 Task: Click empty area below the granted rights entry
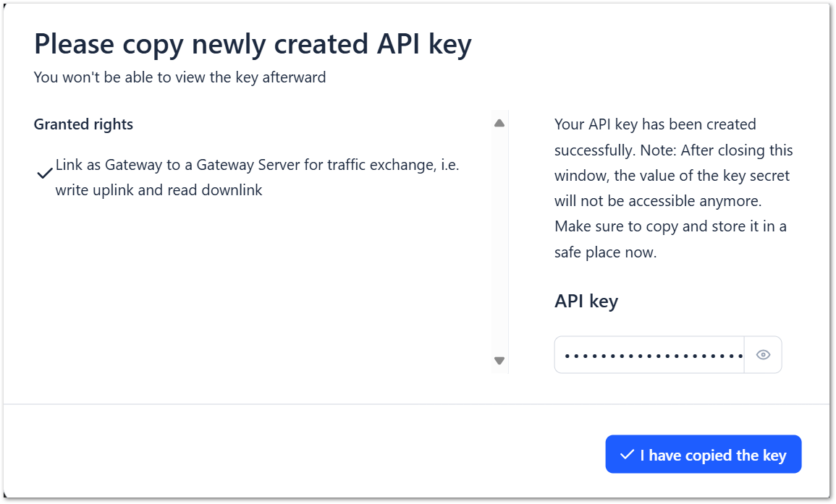point(253,289)
